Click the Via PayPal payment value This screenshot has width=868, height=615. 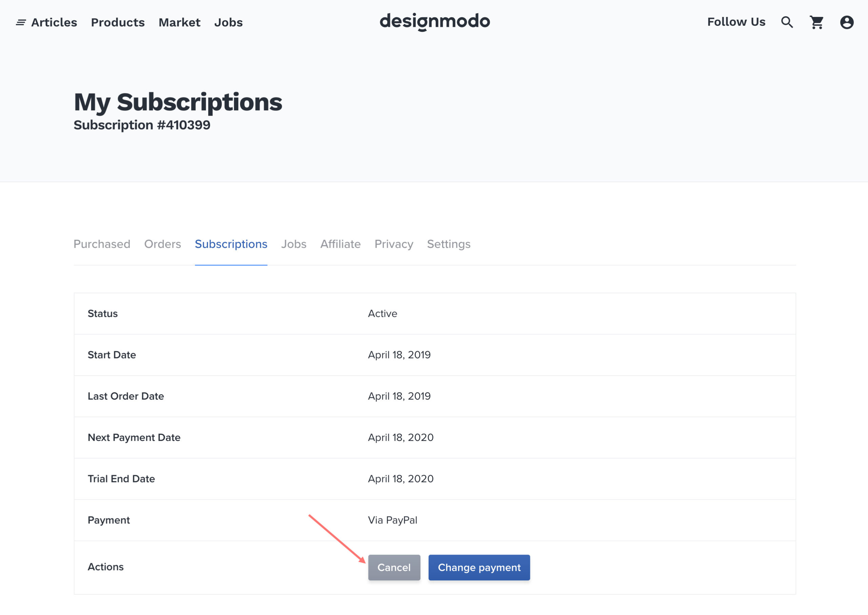click(393, 520)
